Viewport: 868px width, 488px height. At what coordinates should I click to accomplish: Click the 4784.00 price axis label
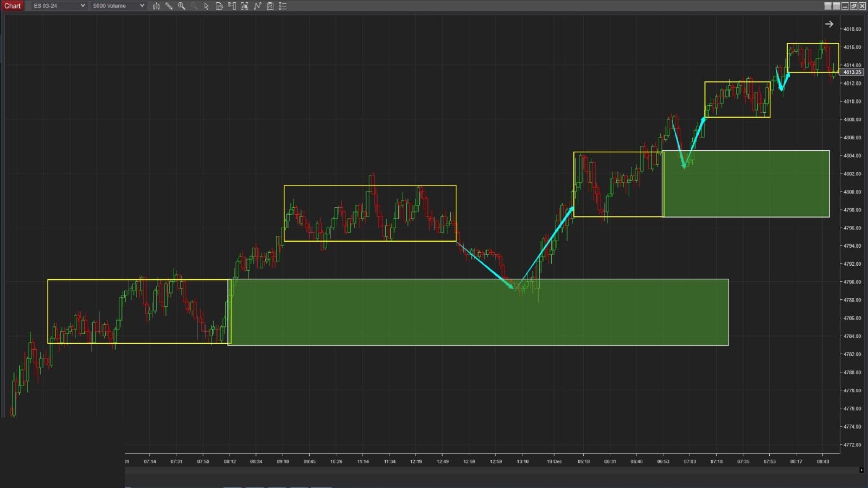click(852, 336)
